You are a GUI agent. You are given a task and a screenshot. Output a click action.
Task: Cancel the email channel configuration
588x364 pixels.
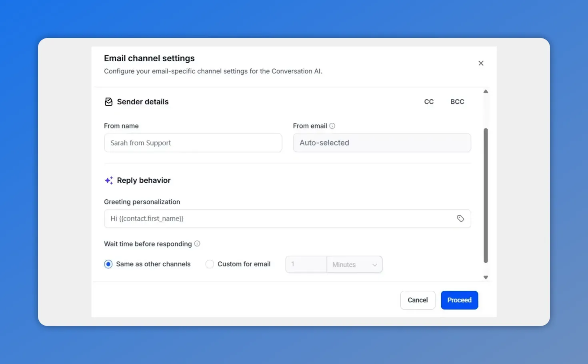coord(418,300)
